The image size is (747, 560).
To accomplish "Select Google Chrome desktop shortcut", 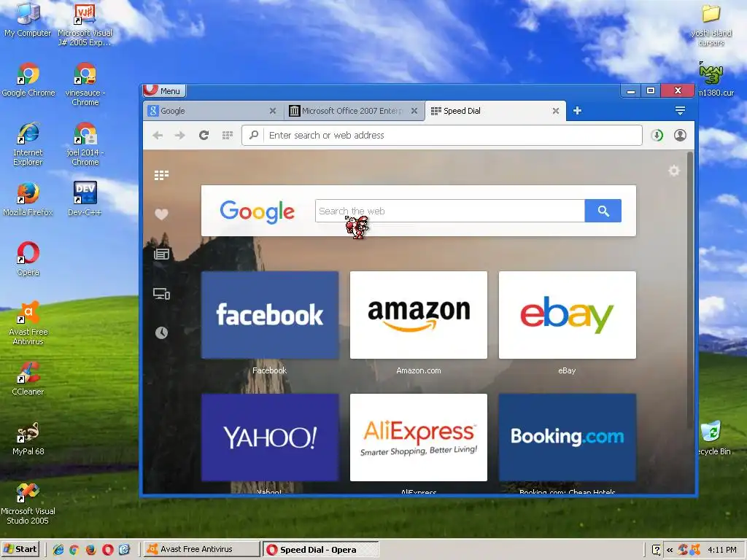I will [x=28, y=79].
